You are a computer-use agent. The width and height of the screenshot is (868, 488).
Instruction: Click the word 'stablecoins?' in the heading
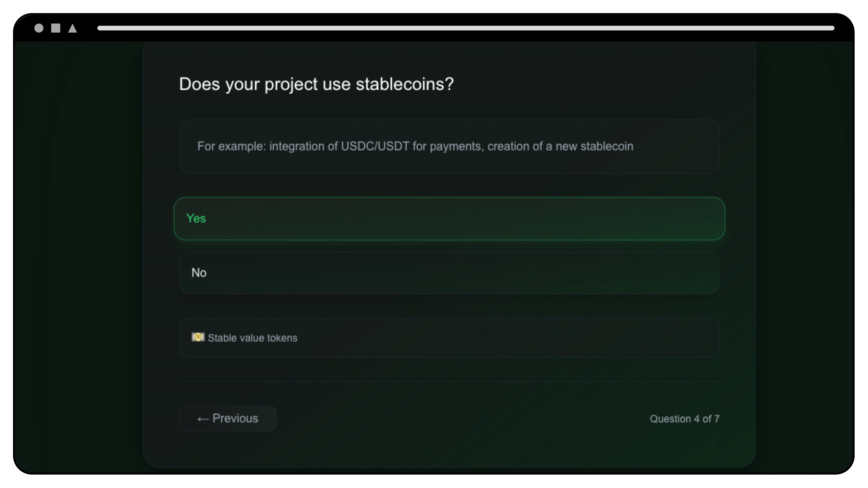(405, 84)
